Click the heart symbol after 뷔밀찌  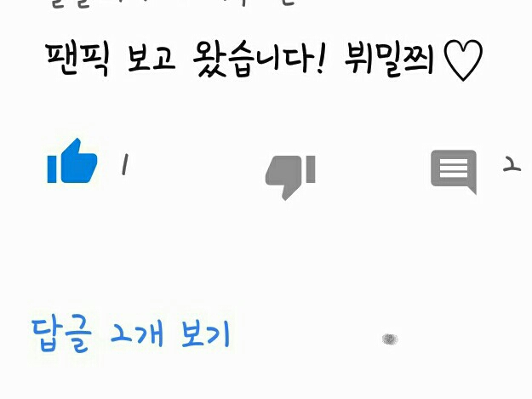coord(463,60)
